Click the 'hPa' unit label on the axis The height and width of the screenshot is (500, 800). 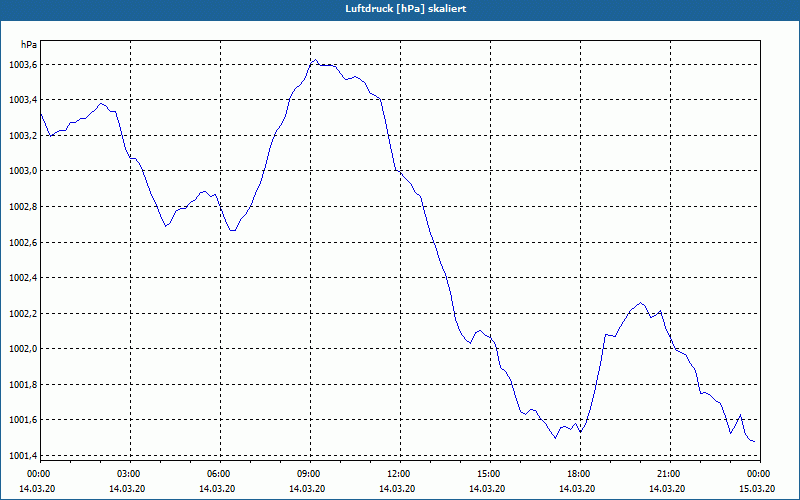[x=29, y=45]
